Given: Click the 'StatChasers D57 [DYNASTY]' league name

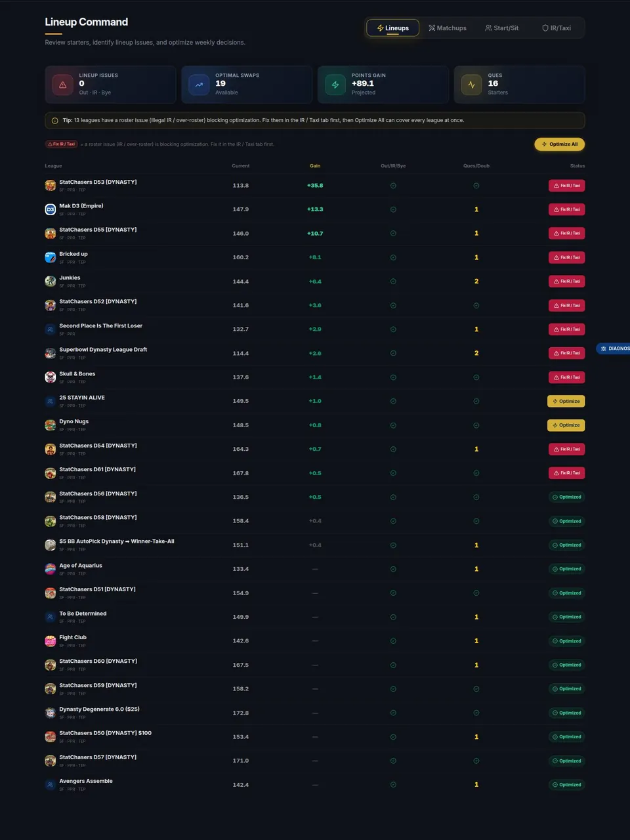Looking at the screenshot, I should click(x=98, y=757).
